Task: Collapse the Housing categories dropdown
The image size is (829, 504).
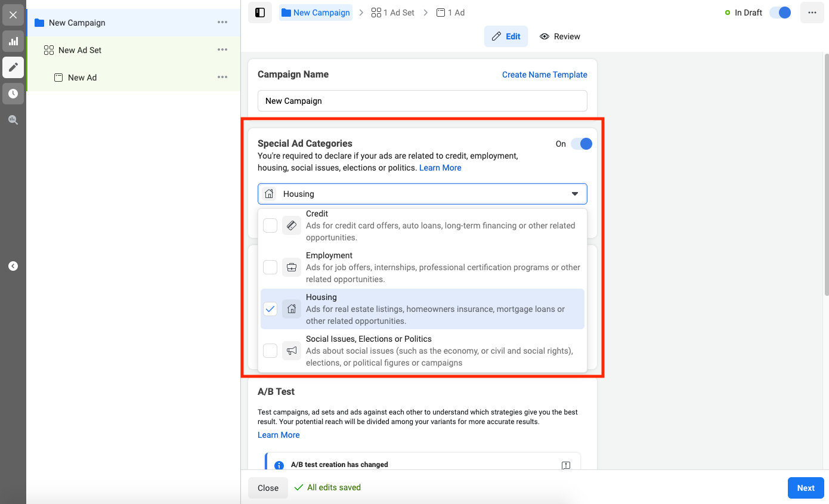Action: (574, 194)
